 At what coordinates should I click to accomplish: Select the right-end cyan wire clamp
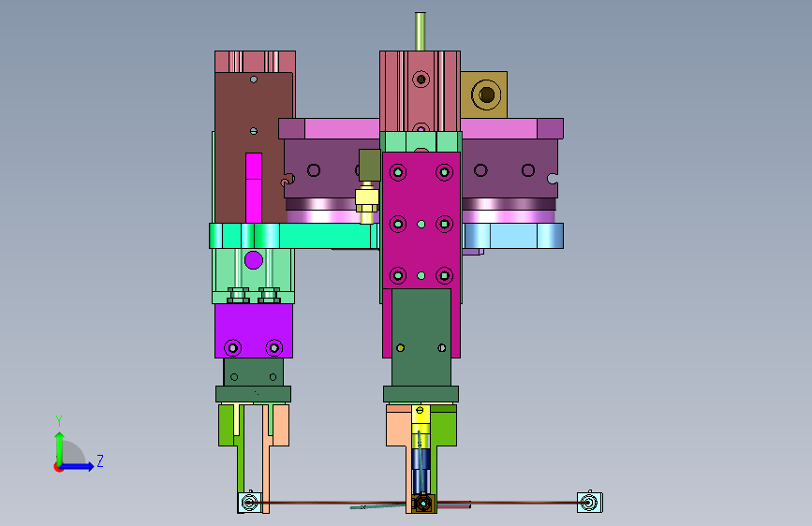pyautogui.click(x=589, y=502)
